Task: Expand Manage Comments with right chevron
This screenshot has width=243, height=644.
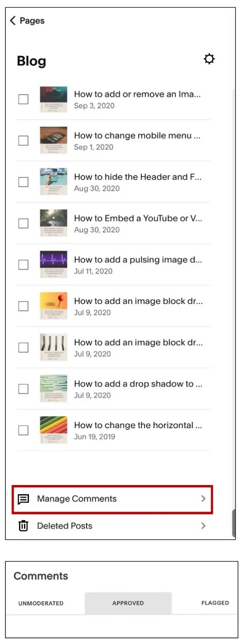Action: (x=203, y=499)
